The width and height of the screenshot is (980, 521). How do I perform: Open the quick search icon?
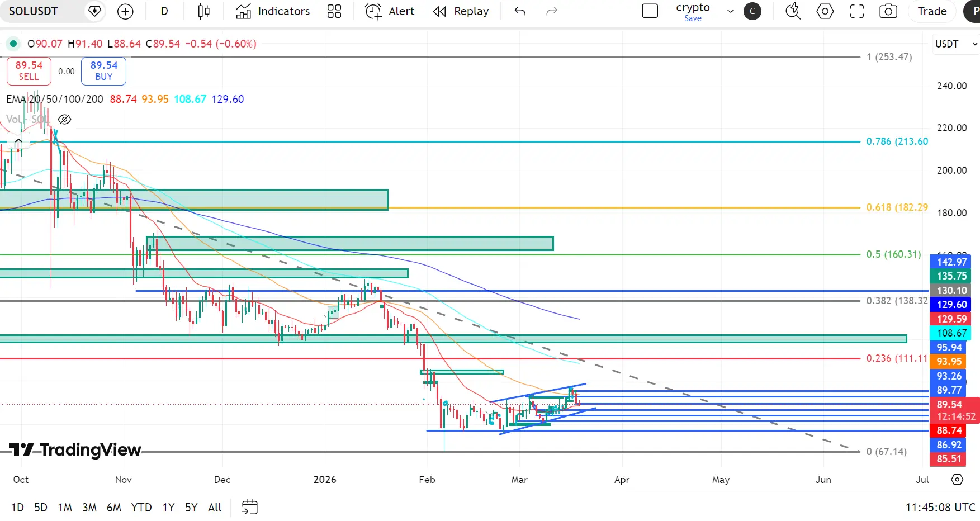pyautogui.click(x=793, y=11)
